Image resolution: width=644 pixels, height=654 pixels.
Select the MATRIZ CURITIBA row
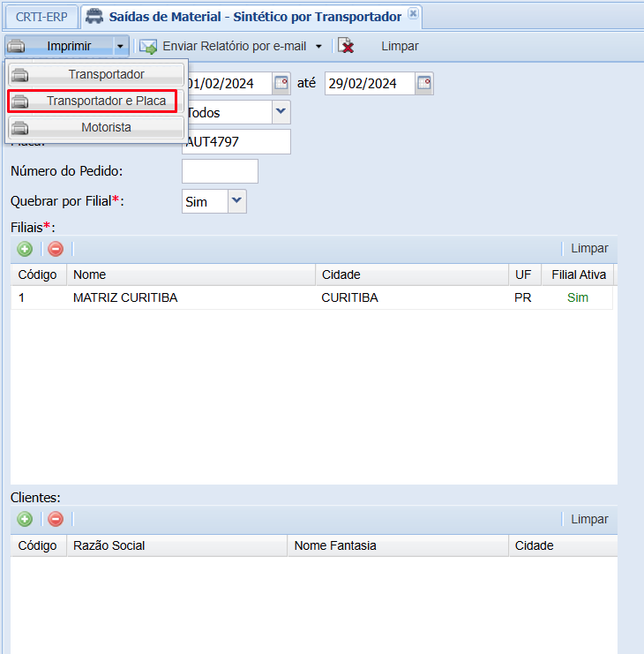[311, 297]
